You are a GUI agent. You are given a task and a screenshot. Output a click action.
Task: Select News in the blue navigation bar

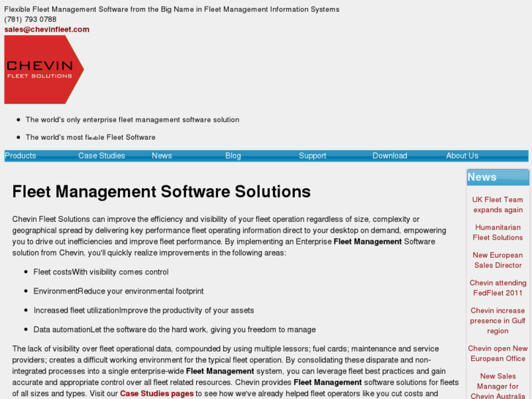pyautogui.click(x=162, y=156)
